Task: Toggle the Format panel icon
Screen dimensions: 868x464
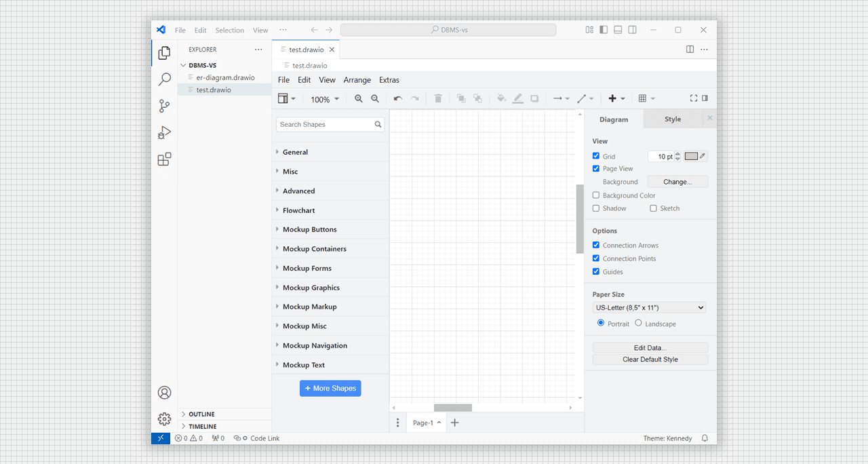Action: (x=705, y=98)
